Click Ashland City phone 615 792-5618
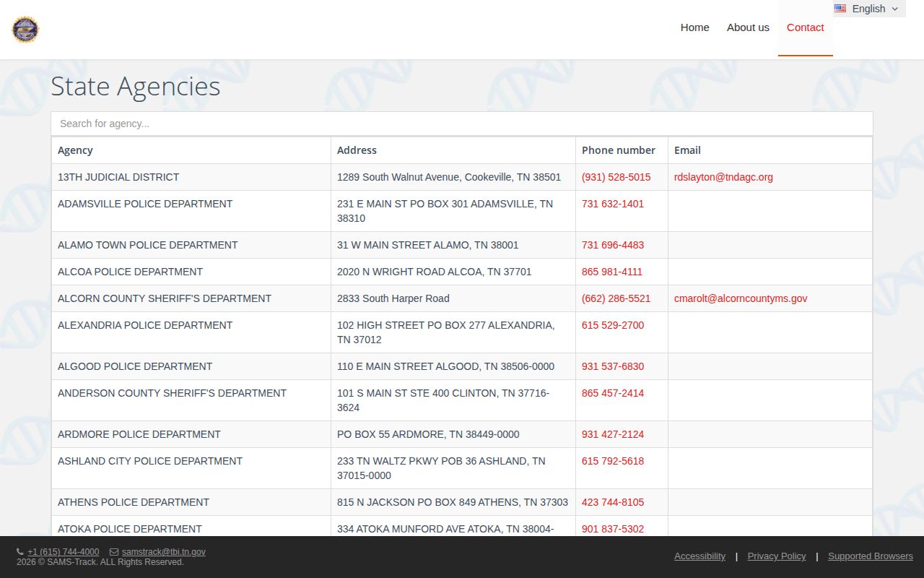The image size is (924, 578). point(613,461)
